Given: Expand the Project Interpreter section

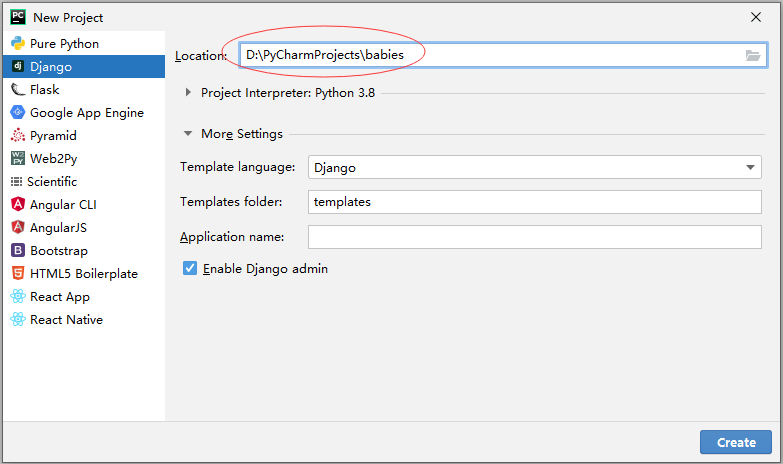Looking at the screenshot, I should pos(188,93).
